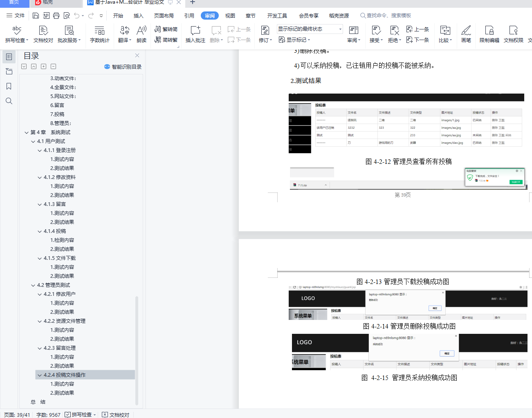Open print preview from quick access toolbar

coord(67,16)
